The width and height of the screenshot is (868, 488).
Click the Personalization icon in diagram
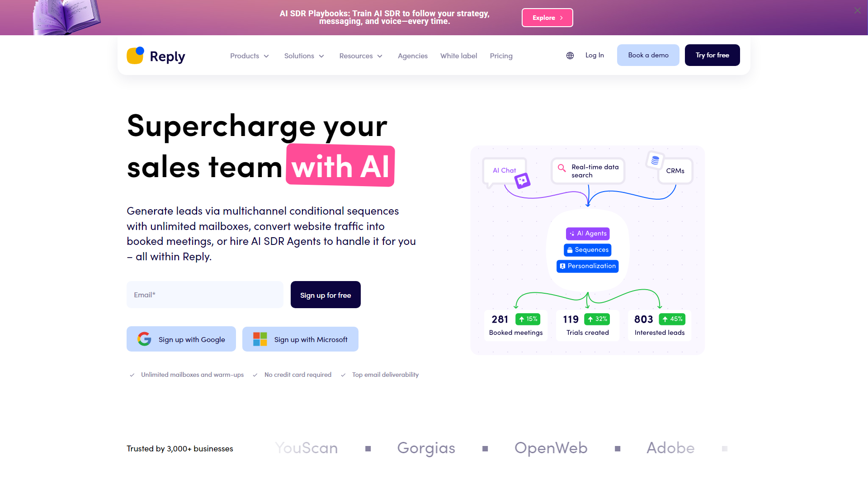564,266
